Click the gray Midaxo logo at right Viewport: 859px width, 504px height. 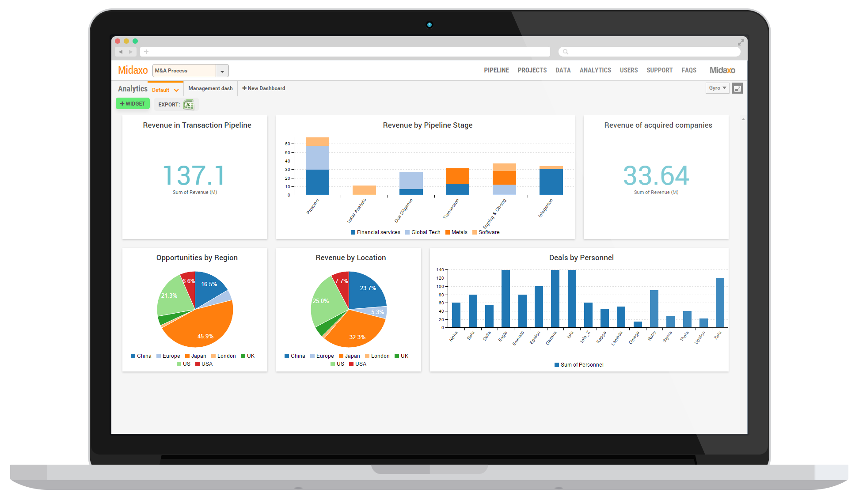(722, 70)
